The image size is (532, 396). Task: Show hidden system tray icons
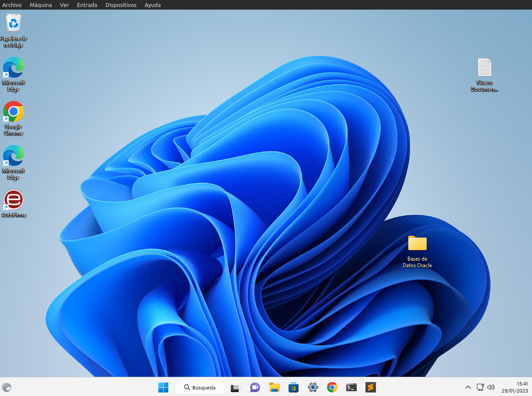[468, 387]
